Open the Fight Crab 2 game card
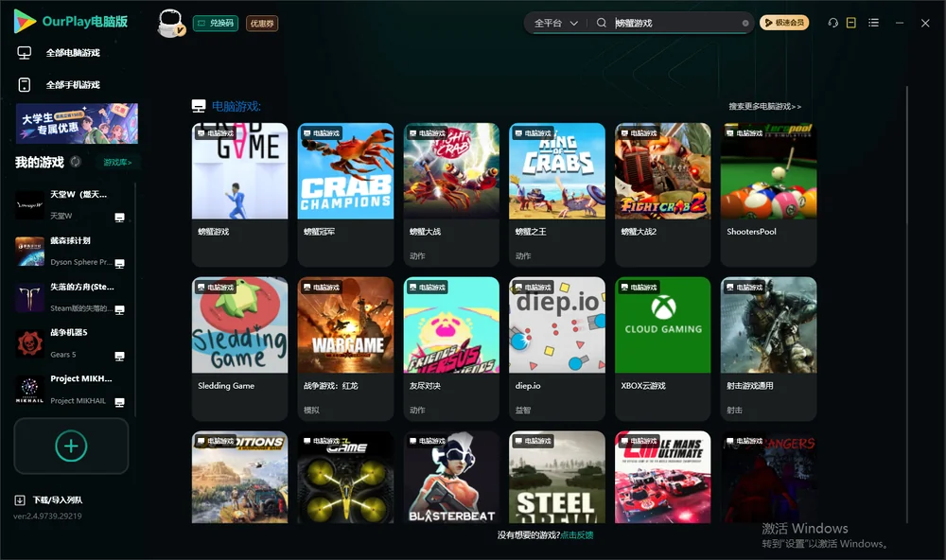 (x=662, y=194)
